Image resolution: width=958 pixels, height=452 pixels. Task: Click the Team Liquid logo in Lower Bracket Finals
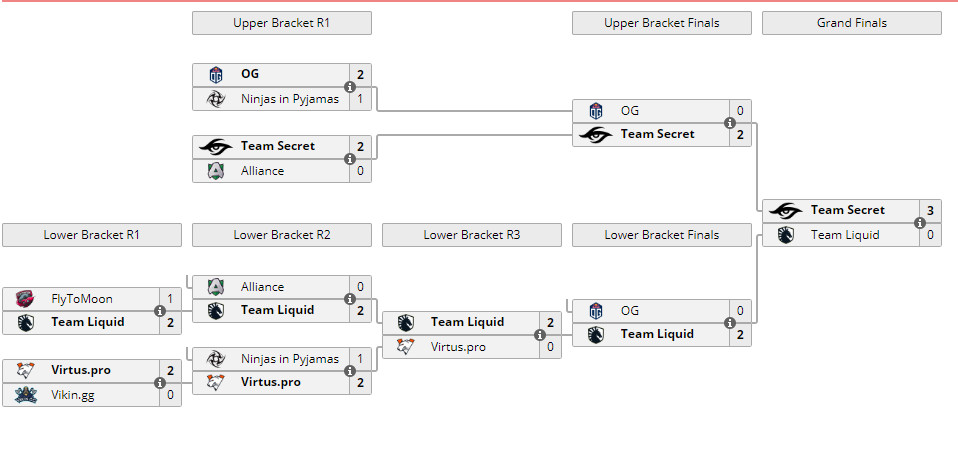click(x=596, y=334)
